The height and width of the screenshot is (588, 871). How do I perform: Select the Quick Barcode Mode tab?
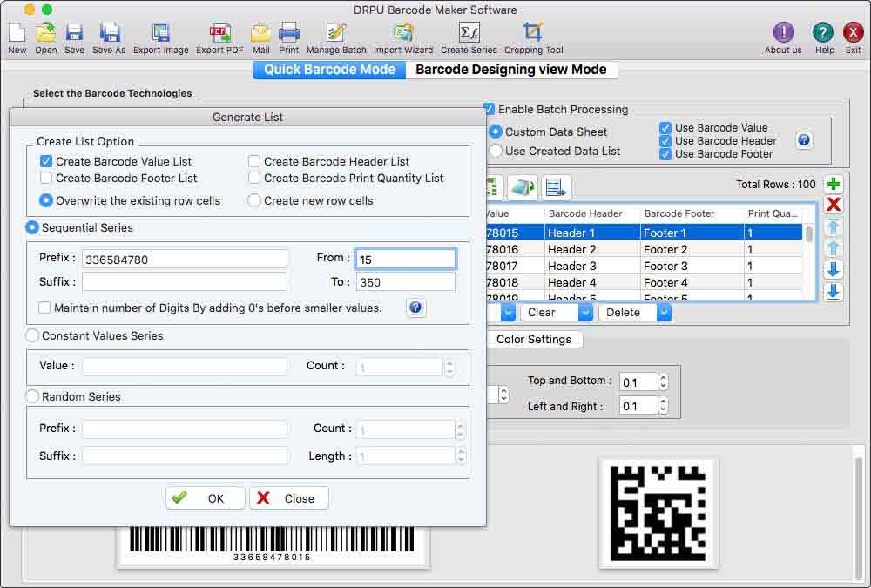tap(329, 69)
